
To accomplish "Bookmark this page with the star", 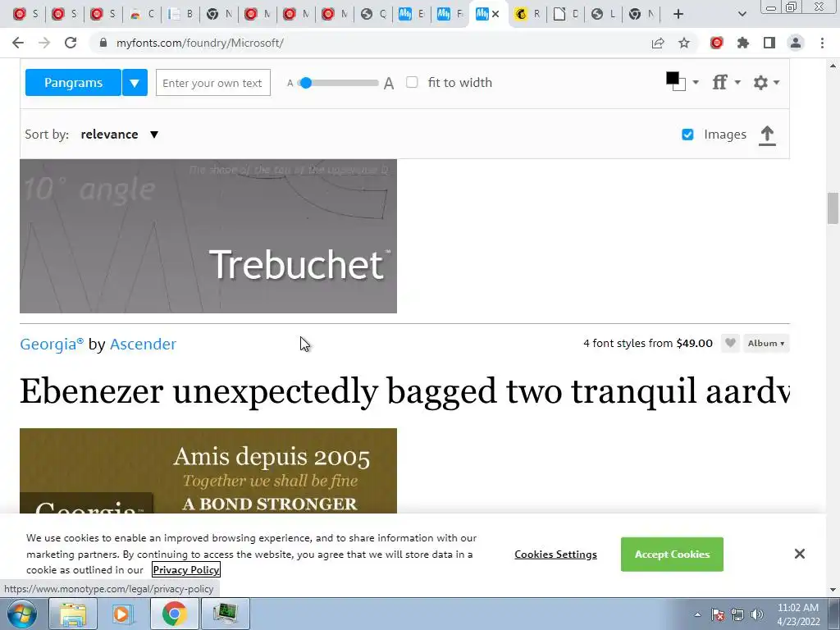I will [684, 43].
